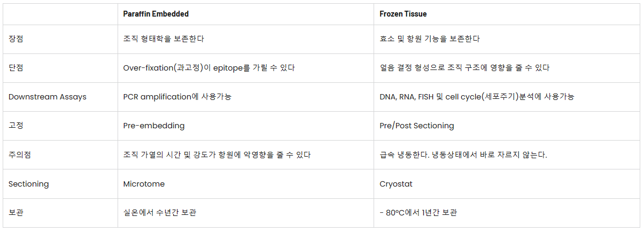Select the 장점 row label
Viewport: 644px width, 232px height.
pos(16,39)
